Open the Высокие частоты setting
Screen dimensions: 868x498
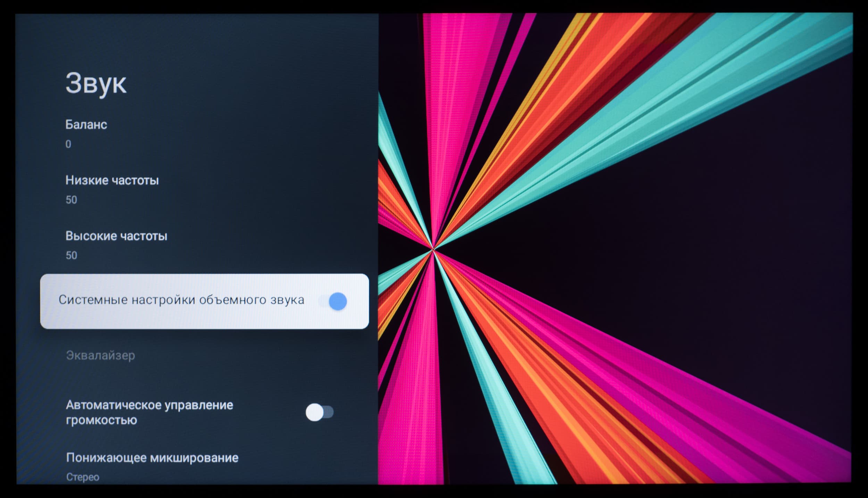point(116,236)
